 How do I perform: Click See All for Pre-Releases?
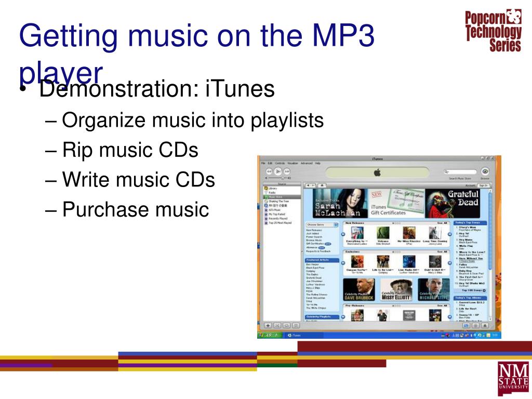[x=442, y=305]
